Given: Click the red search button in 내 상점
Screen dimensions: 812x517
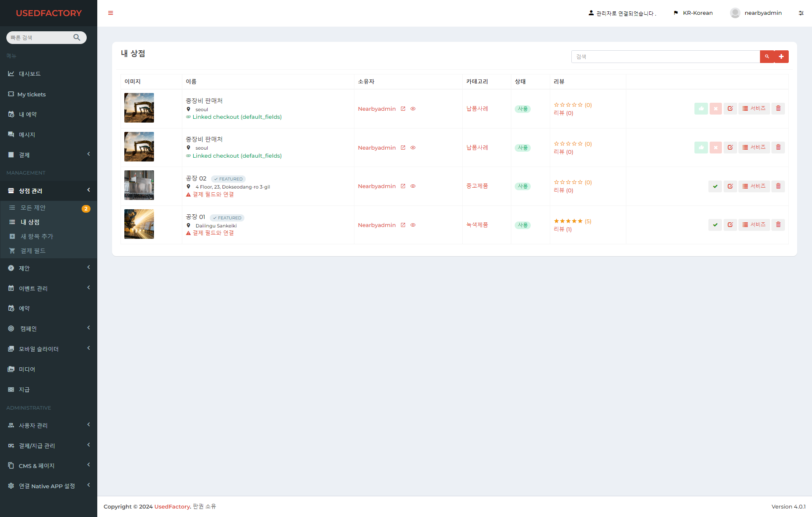Looking at the screenshot, I should tap(767, 57).
